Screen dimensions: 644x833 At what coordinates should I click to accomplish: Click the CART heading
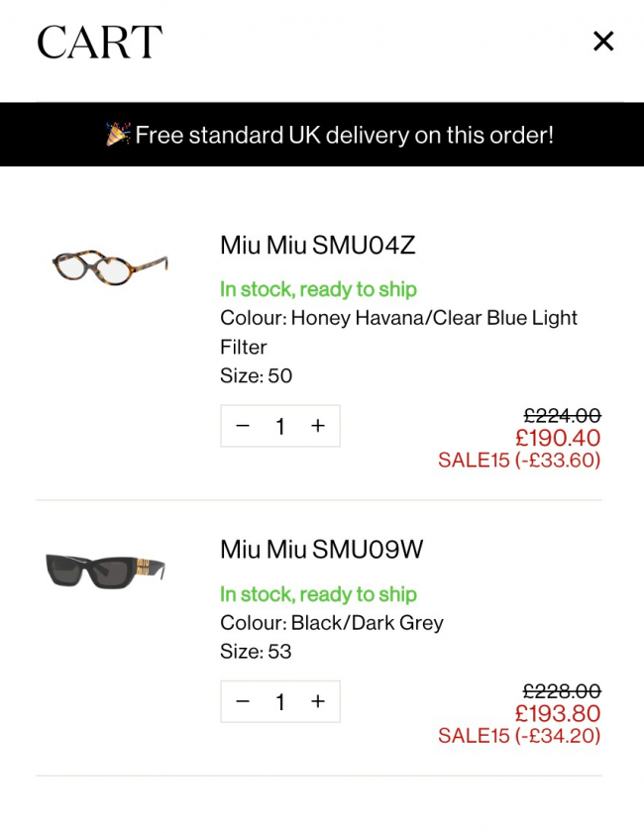click(x=99, y=43)
